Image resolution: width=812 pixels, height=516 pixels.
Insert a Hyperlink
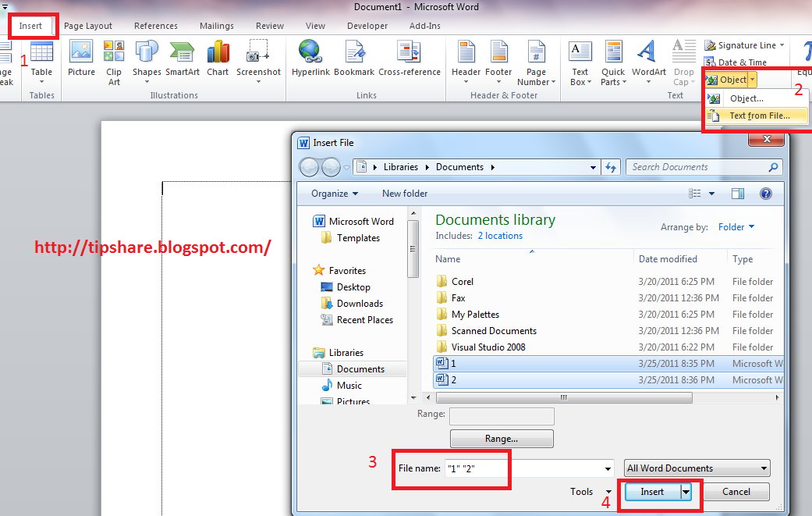[310, 59]
